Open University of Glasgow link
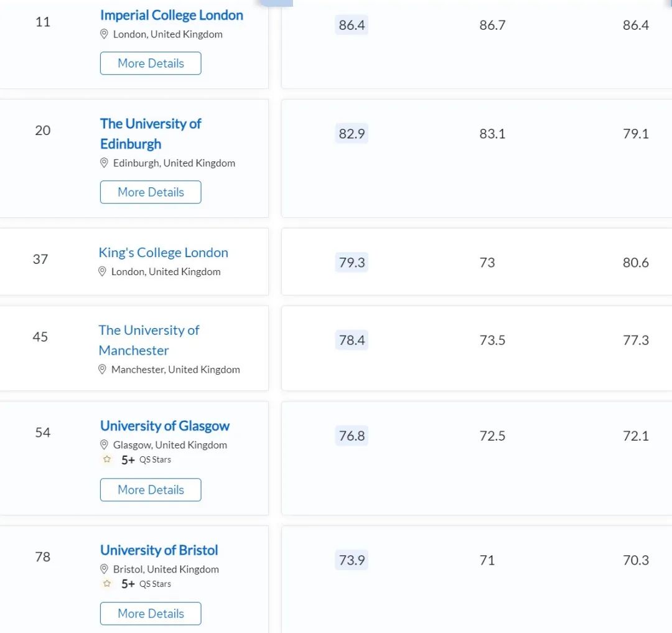The image size is (672, 633). [165, 426]
